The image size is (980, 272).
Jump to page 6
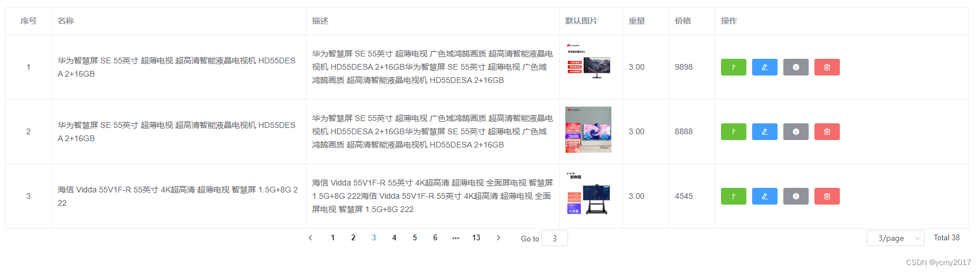(435, 238)
